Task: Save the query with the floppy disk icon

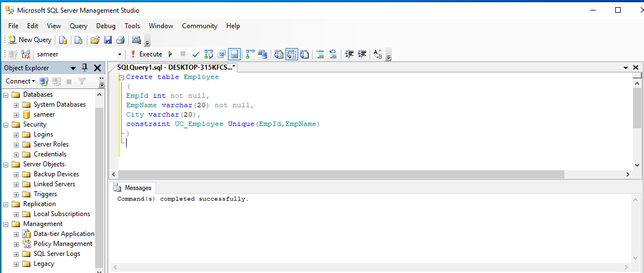Action: 107,40
